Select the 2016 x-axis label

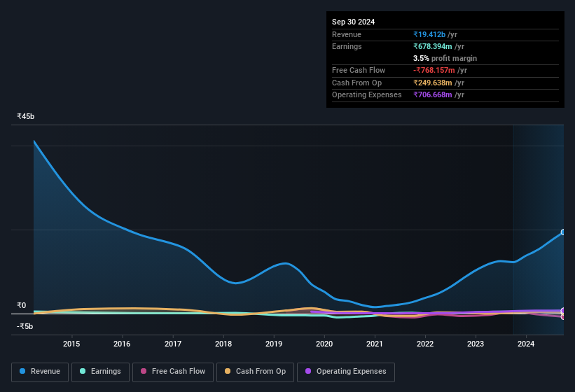click(122, 344)
